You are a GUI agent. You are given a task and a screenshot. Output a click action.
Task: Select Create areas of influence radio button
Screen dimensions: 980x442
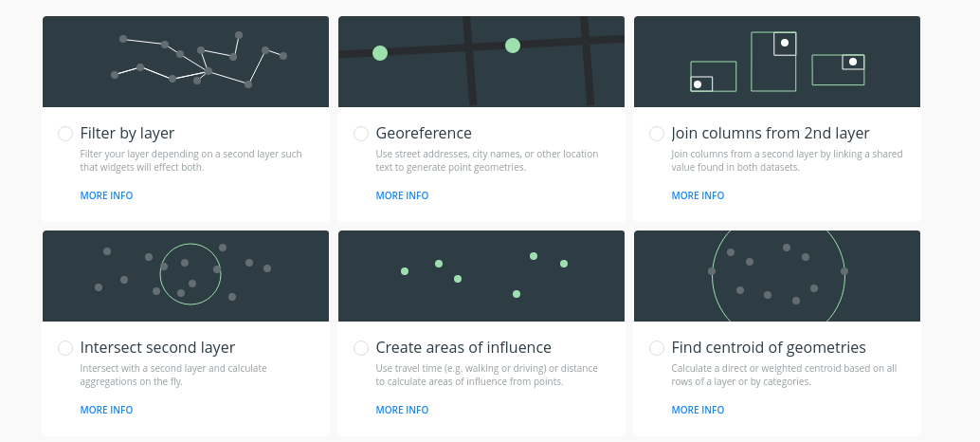360,348
